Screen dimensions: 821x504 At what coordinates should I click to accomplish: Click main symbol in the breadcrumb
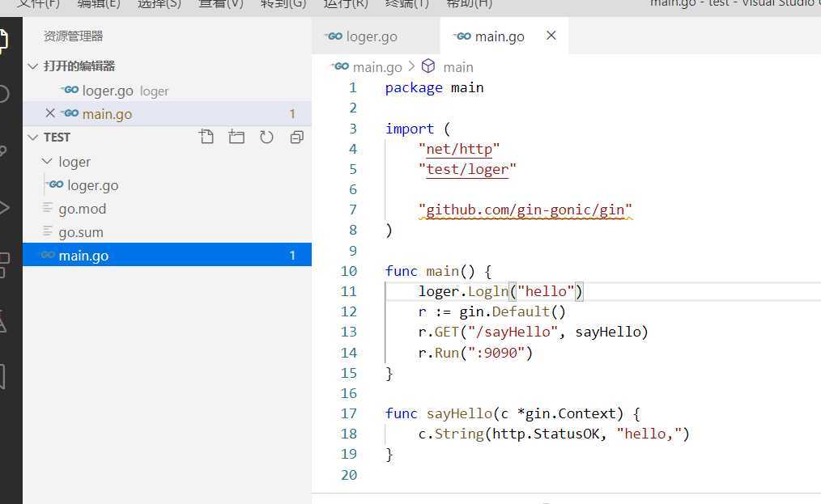point(458,67)
